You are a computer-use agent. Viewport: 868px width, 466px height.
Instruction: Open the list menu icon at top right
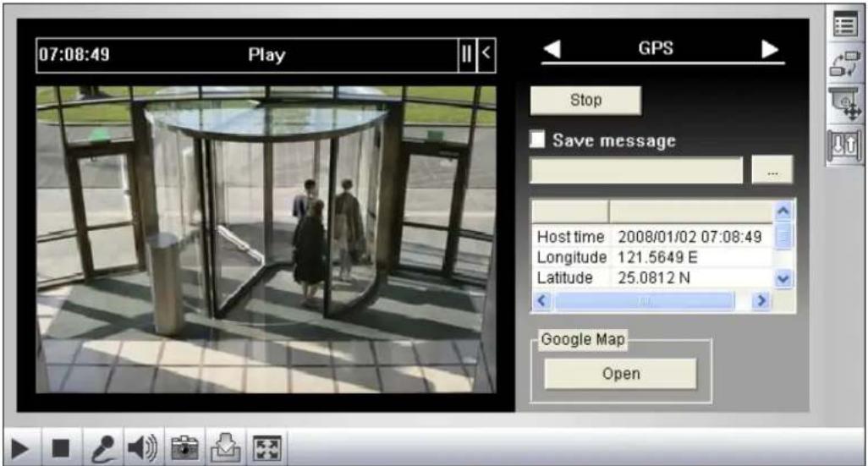pyautogui.click(x=845, y=25)
